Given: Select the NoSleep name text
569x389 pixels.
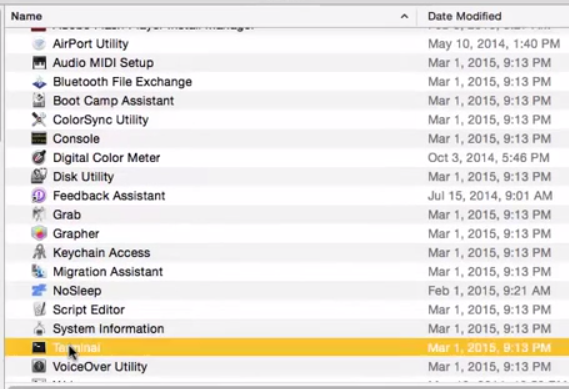Looking at the screenshot, I should click(77, 291).
